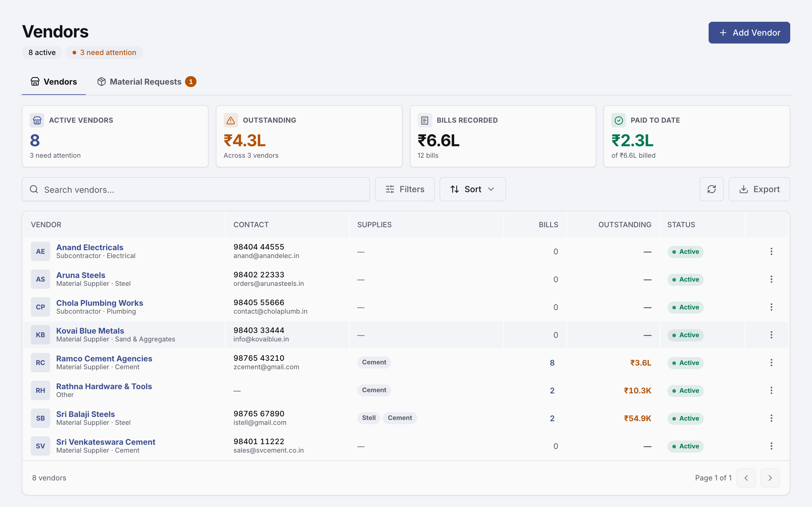Click Active status of Anand Electricals
This screenshot has height=507, width=812.
[x=685, y=251]
